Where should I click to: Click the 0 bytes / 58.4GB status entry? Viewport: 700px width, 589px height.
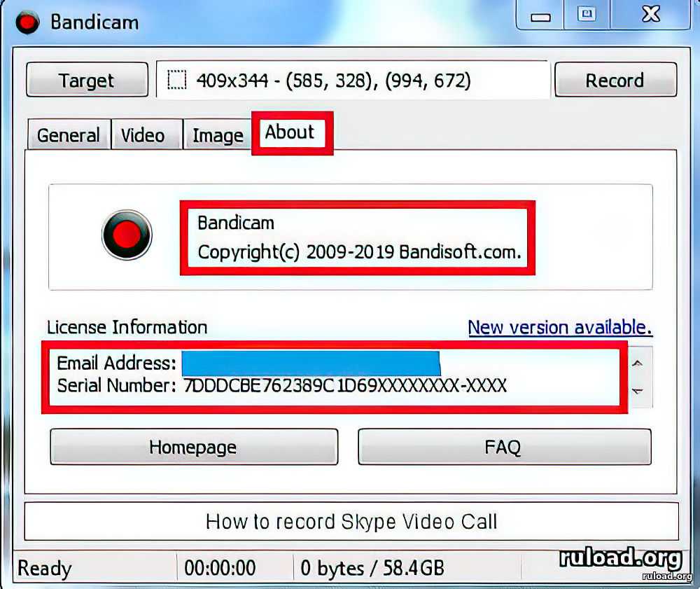[x=372, y=569]
